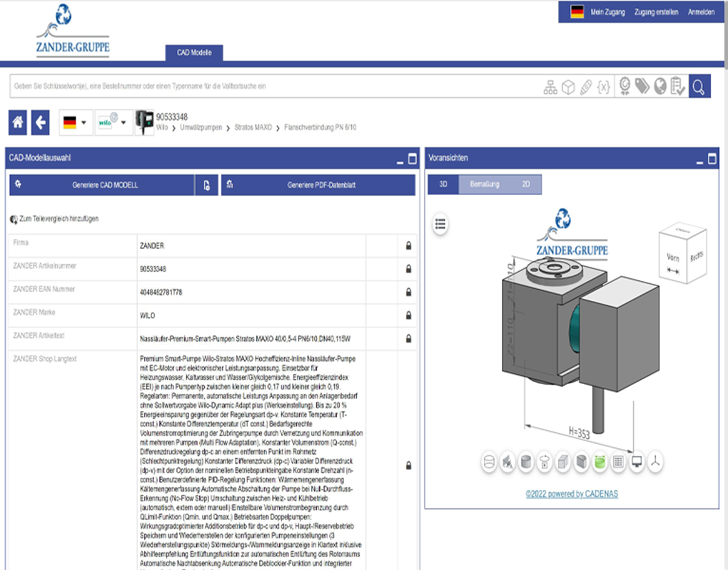
Task: Open the classification hierarchy search icon
Action: tap(550, 88)
